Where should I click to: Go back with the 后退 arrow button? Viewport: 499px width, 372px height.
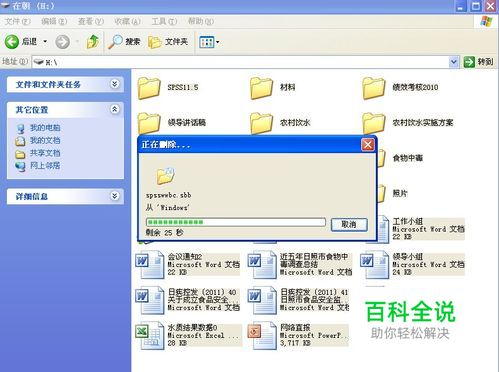[21, 42]
